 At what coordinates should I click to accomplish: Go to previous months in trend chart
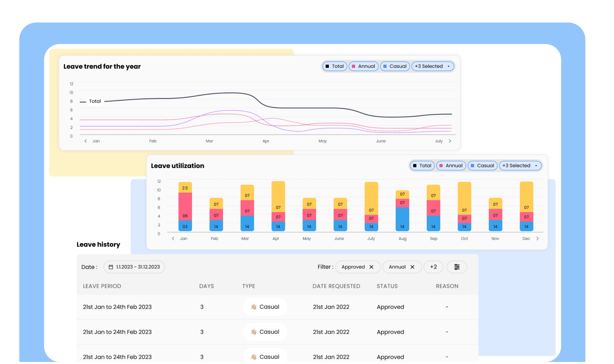click(x=85, y=141)
